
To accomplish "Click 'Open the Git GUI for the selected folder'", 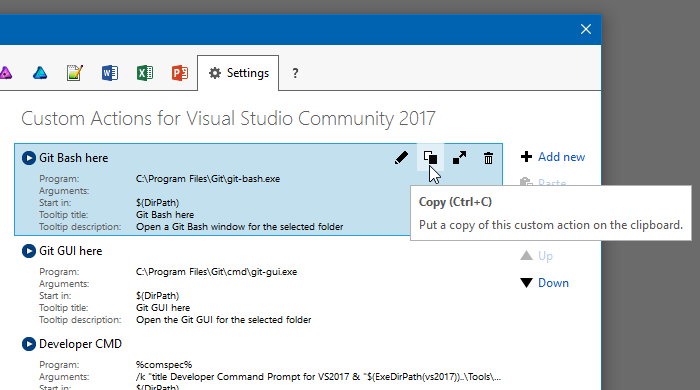I will (224, 320).
